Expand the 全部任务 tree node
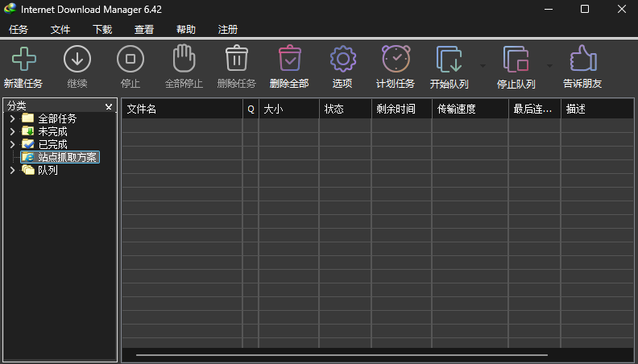The width and height of the screenshot is (638, 364). pos(12,118)
